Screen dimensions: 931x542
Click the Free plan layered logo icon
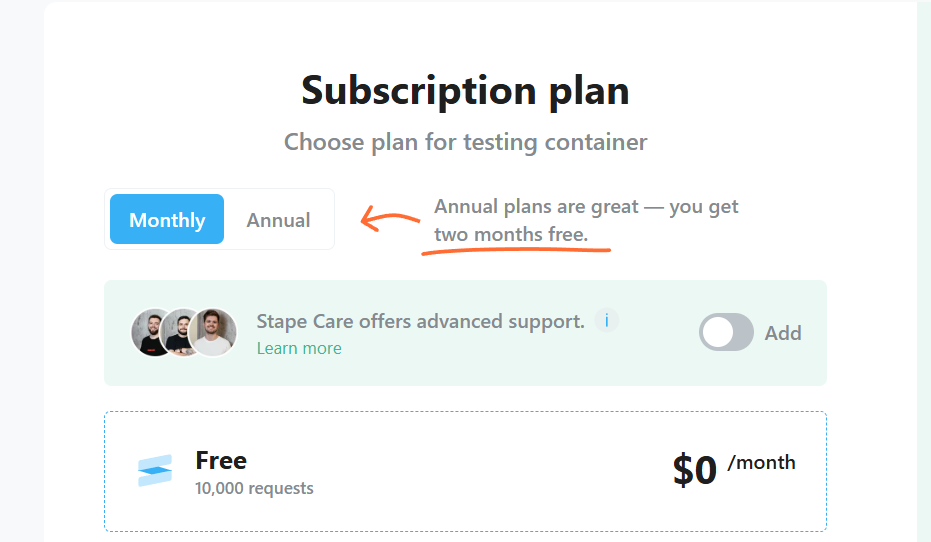click(155, 471)
